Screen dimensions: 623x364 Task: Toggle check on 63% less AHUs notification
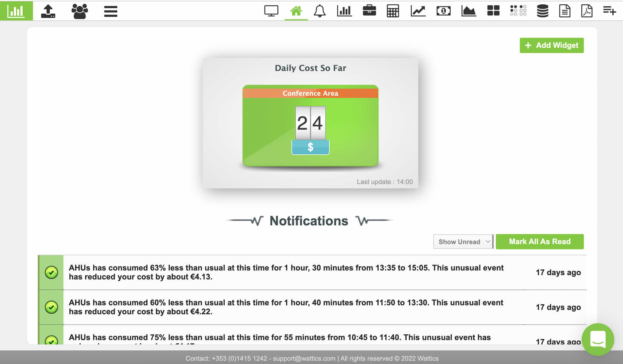(51, 272)
